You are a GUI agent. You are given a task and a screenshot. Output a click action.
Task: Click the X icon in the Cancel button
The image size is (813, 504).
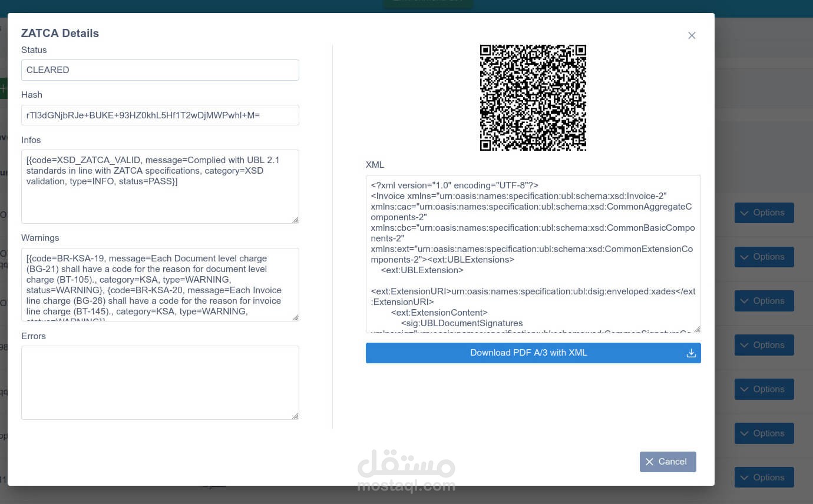[x=650, y=462]
